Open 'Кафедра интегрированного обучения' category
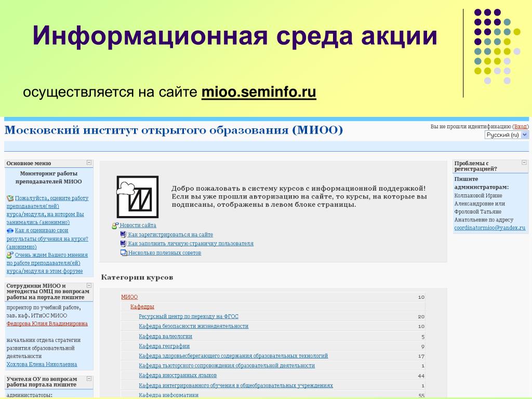 (x=236, y=385)
